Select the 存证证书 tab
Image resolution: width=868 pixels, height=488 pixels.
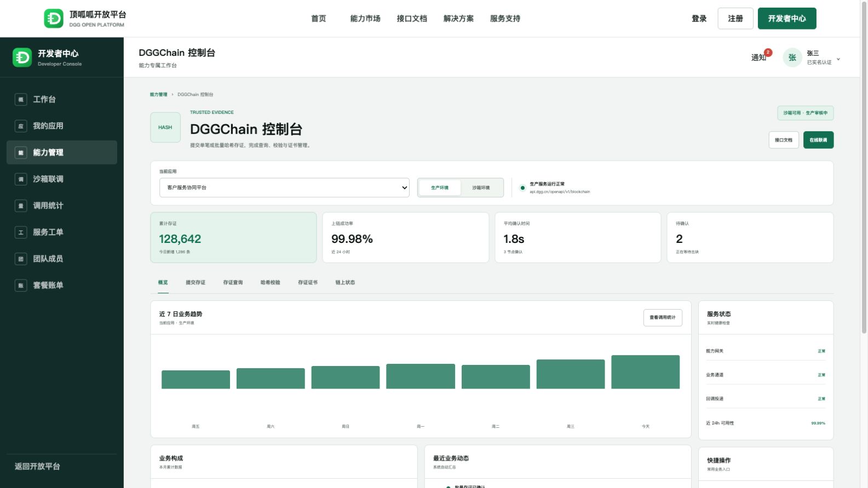tap(308, 283)
